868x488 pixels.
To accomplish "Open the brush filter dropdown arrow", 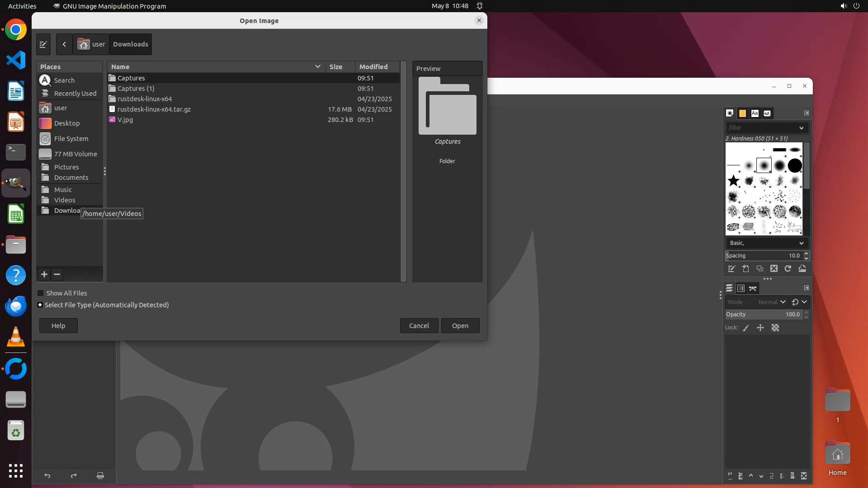I will pyautogui.click(x=802, y=128).
